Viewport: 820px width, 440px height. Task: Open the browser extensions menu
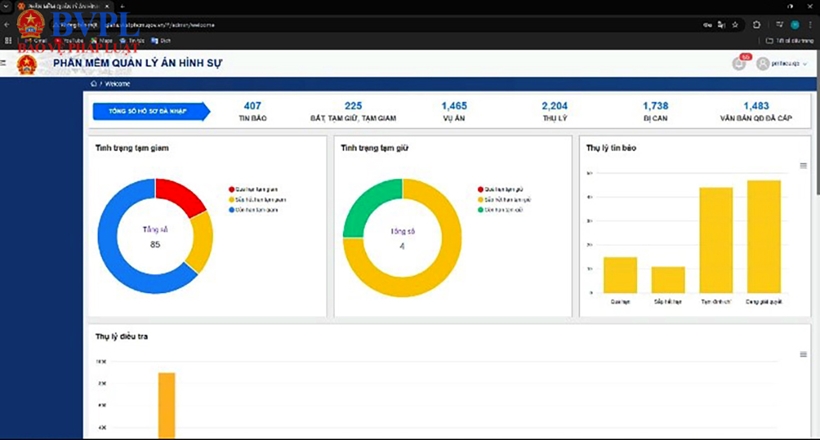pos(757,24)
